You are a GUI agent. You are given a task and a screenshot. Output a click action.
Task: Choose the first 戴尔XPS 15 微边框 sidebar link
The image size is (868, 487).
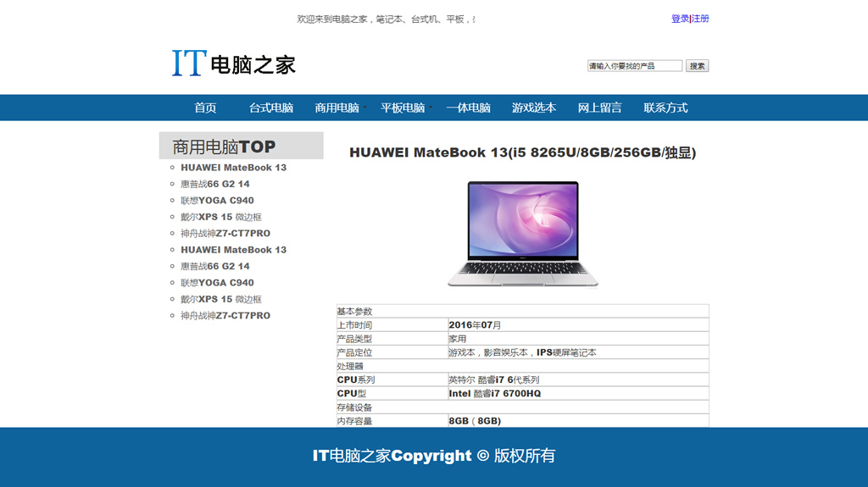tap(221, 217)
